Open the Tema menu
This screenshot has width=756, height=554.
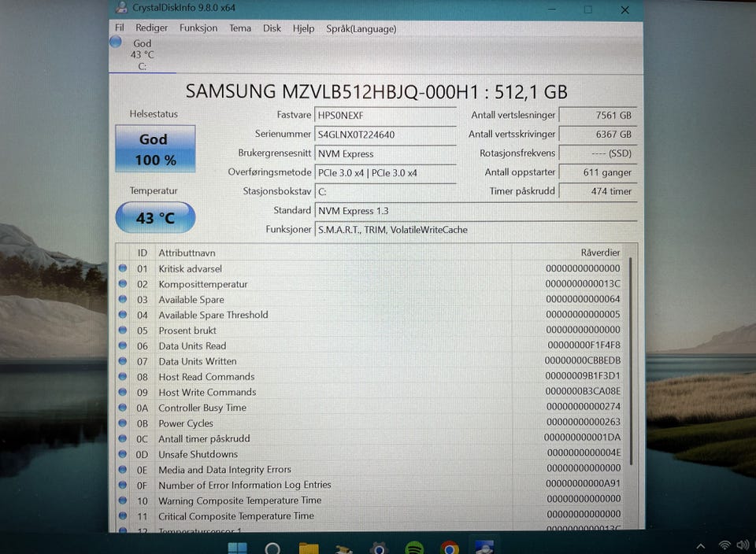[240, 28]
